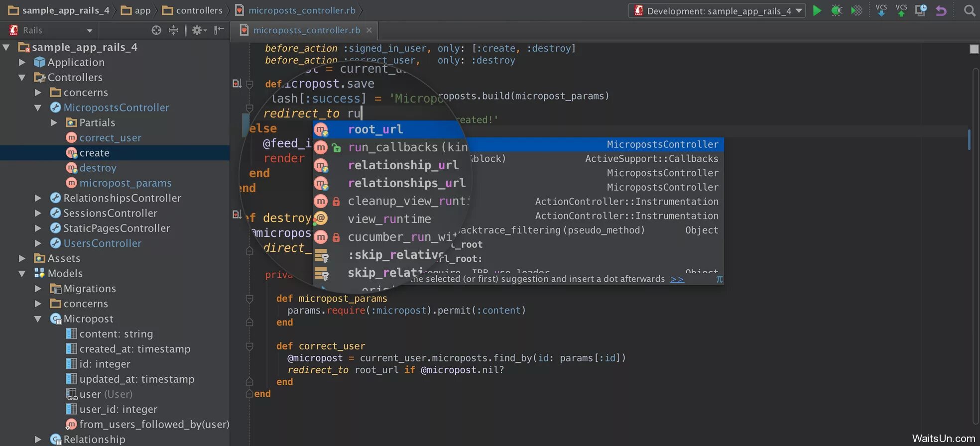
Task: Click the VCS update project icon
Action: [881, 10]
